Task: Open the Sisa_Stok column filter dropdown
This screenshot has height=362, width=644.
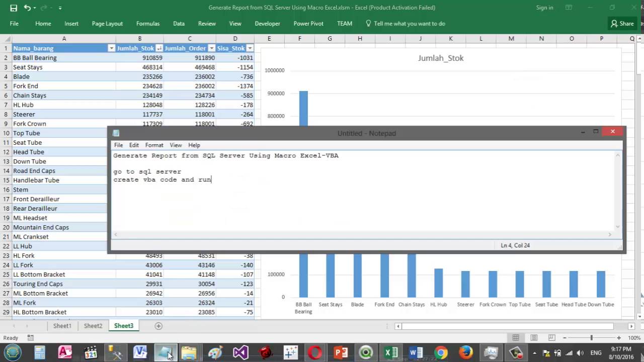Action: 250,48
